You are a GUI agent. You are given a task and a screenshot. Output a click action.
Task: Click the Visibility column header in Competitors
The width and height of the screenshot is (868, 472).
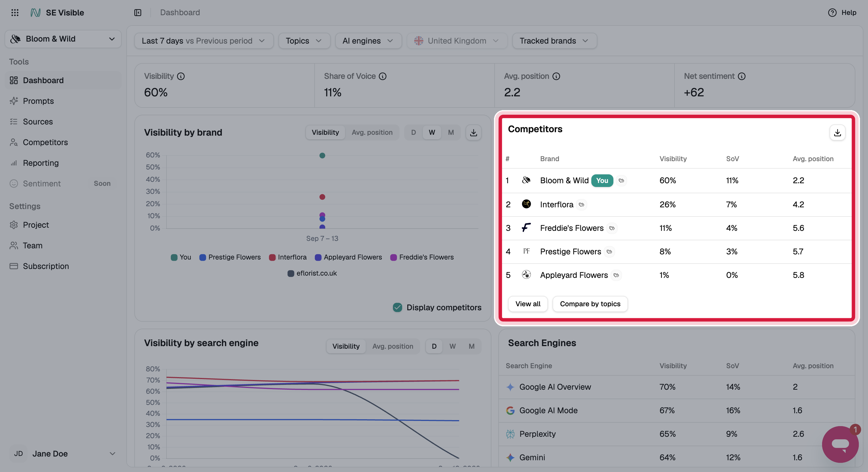click(673, 159)
